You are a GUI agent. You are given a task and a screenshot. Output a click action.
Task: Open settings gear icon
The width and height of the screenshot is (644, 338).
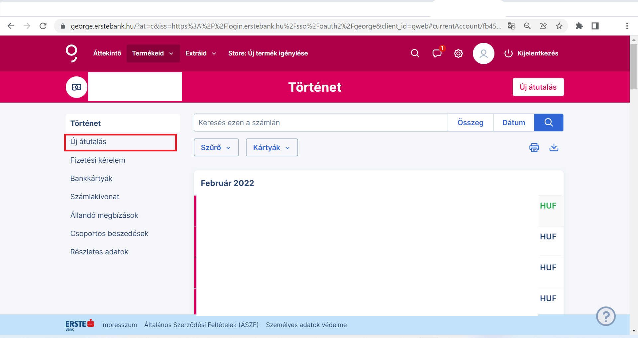click(x=458, y=53)
